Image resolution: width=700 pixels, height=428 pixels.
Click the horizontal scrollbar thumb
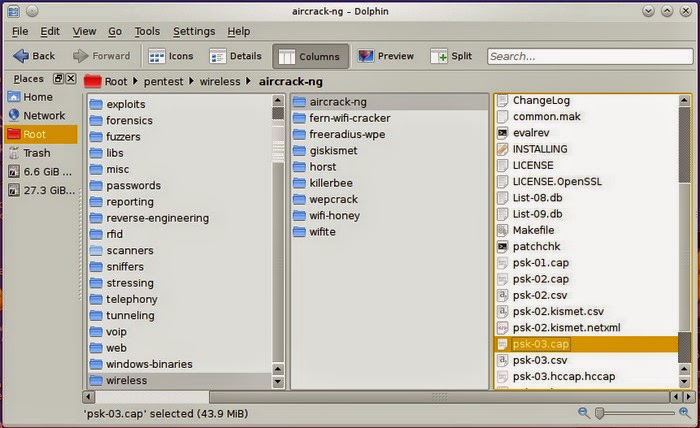[x=439, y=396]
